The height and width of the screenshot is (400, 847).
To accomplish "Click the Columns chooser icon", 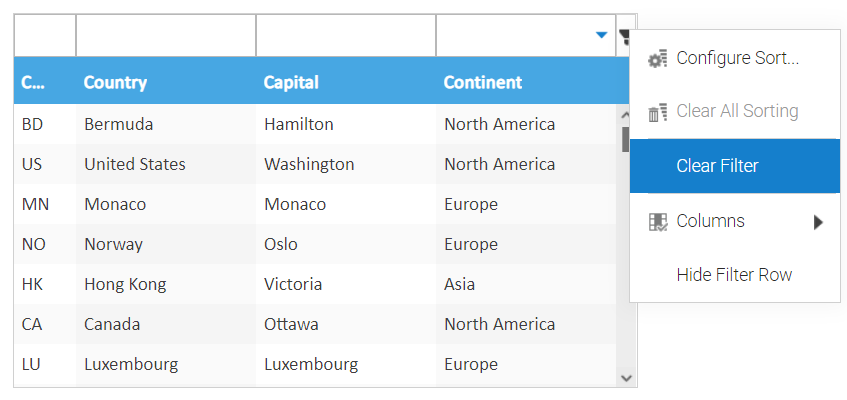I will click(657, 222).
